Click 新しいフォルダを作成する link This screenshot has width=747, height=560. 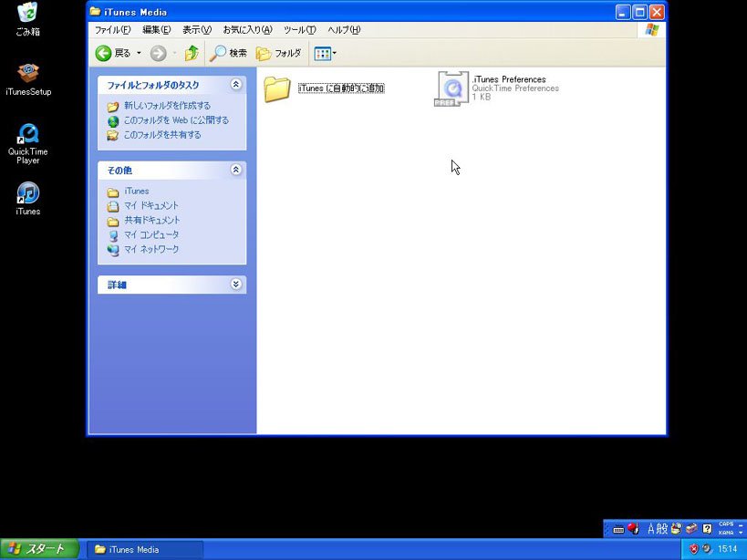(167, 106)
